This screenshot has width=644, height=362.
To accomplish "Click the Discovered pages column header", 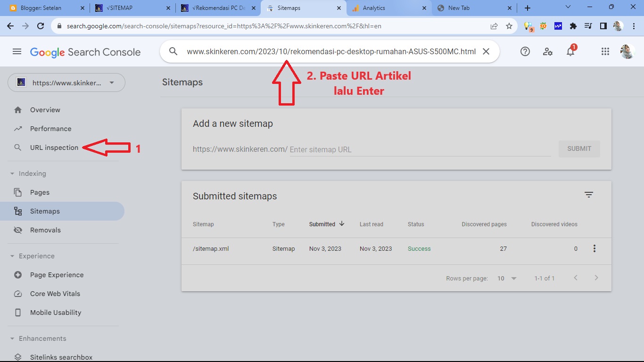I will (484, 224).
